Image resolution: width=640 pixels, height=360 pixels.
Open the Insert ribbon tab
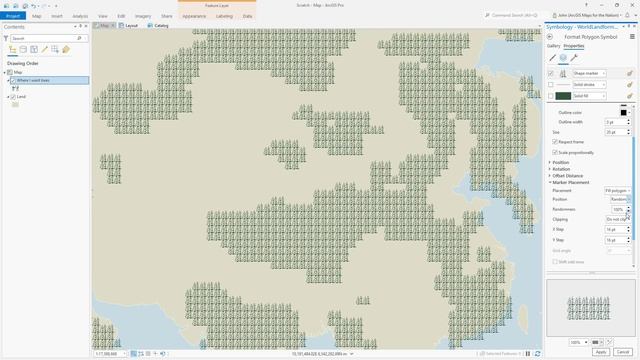click(x=57, y=16)
